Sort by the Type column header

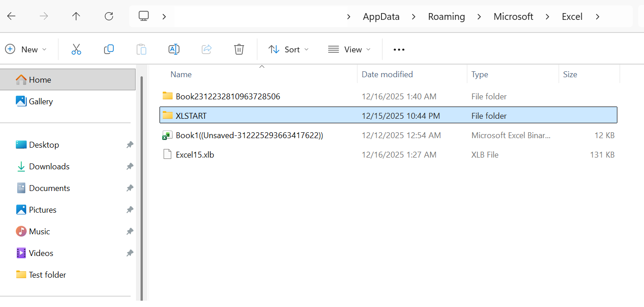(479, 74)
